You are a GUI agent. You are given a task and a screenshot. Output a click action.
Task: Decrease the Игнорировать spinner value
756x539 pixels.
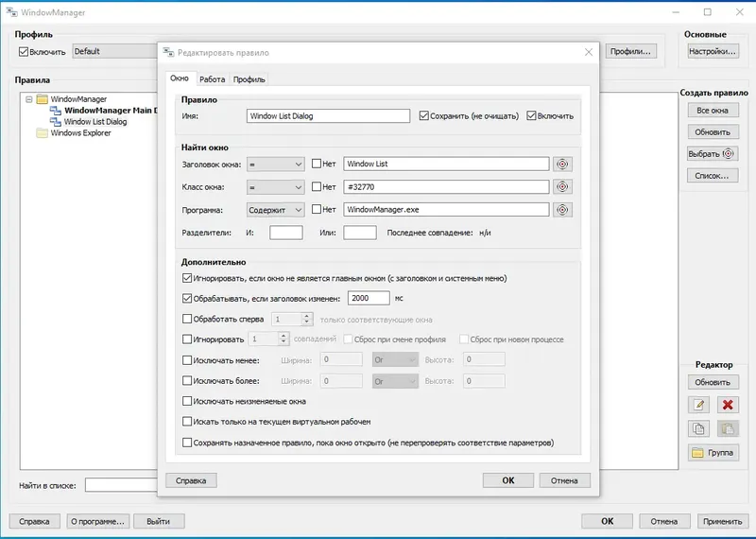(283, 342)
